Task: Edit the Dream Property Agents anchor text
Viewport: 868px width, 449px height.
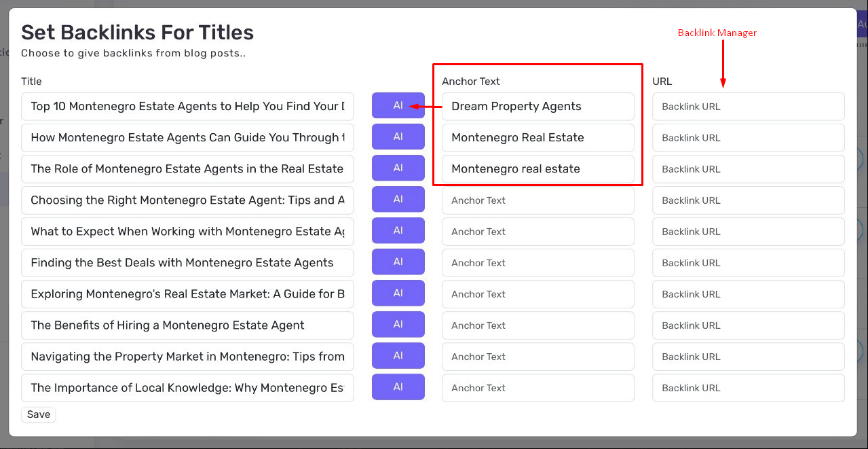Action: pos(538,107)
